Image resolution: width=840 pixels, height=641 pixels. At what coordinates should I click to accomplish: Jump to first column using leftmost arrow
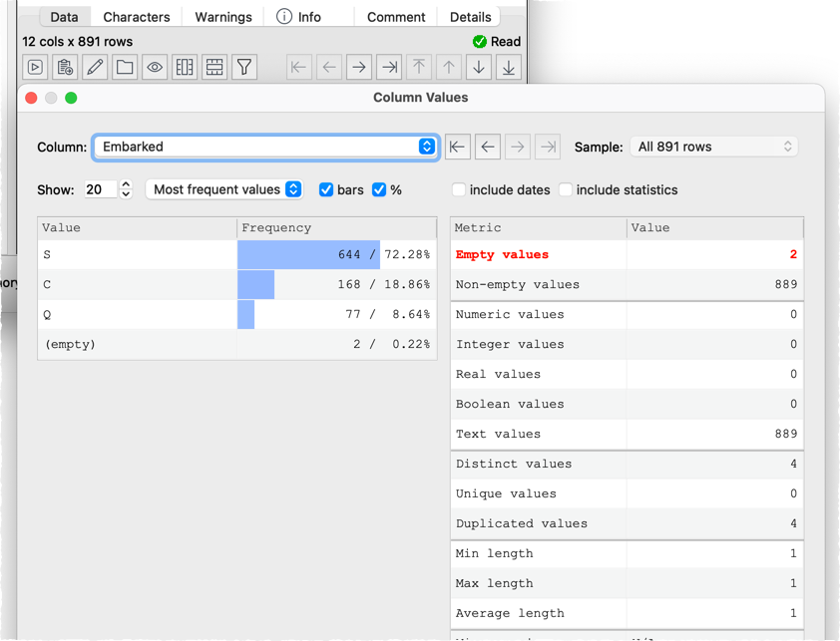[457, 147]
